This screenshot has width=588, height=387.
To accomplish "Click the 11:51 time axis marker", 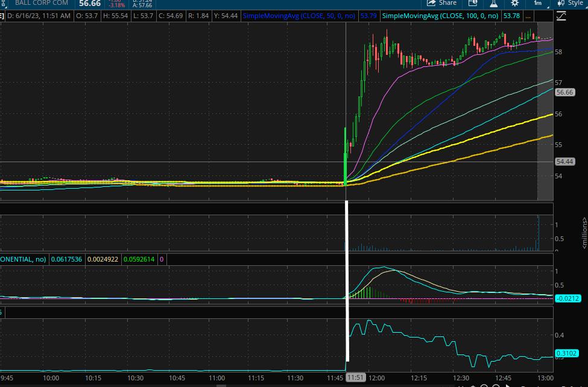I will click(x=356, y=377).
